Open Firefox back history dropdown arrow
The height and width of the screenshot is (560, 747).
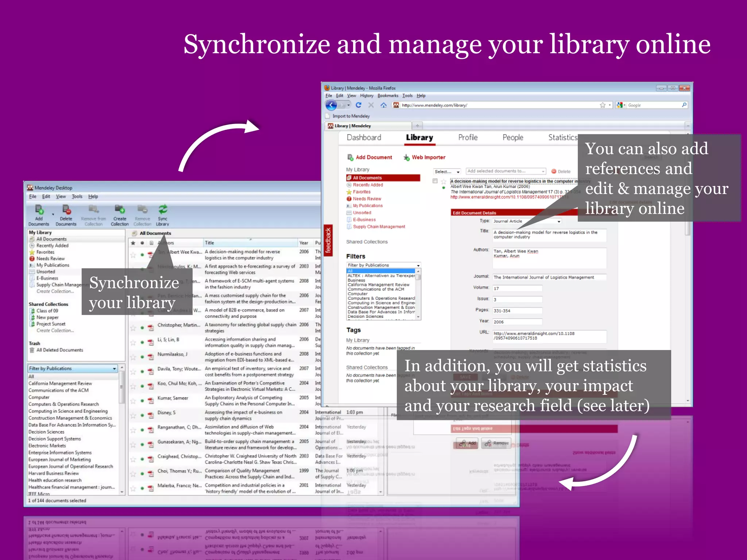[x=348, y=105]
